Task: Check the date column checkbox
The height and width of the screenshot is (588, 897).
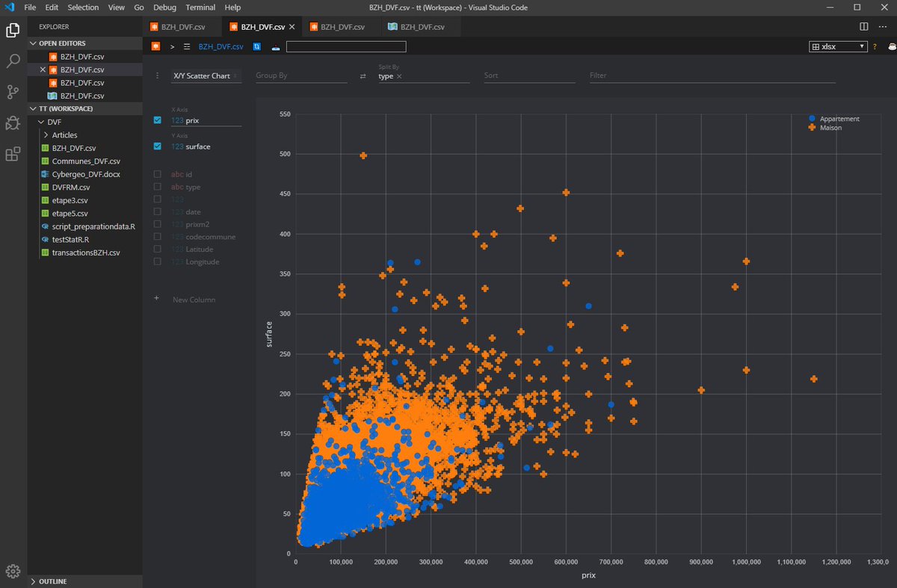Action: tap(157, 212)
